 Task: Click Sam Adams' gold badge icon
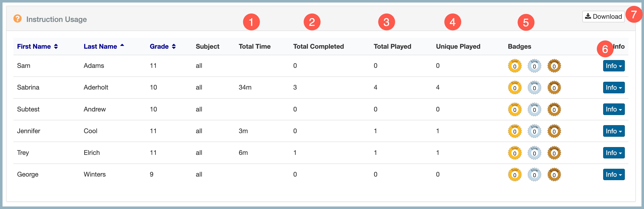pyautogui.click(x=514, y=66)
